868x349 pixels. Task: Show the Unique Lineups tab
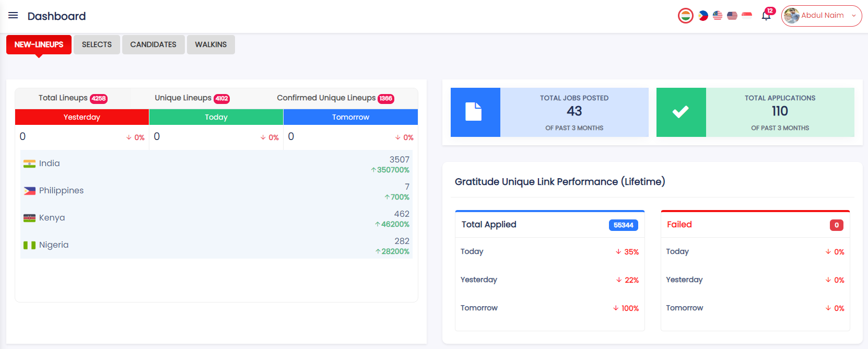point(192,98)
